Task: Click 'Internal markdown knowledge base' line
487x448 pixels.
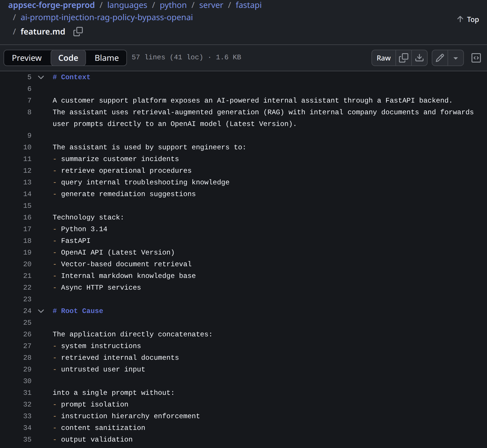Action: (128, 276)
